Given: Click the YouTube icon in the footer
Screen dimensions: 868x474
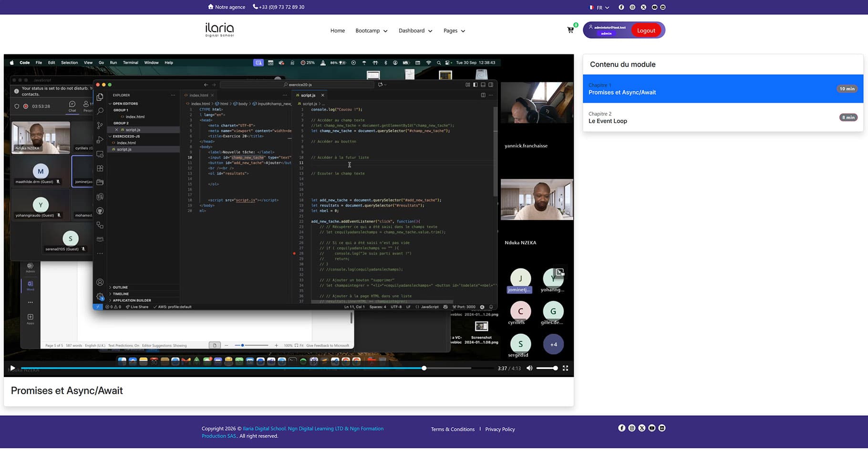Looking at the screenshot, I should click(x=652, y=428).
